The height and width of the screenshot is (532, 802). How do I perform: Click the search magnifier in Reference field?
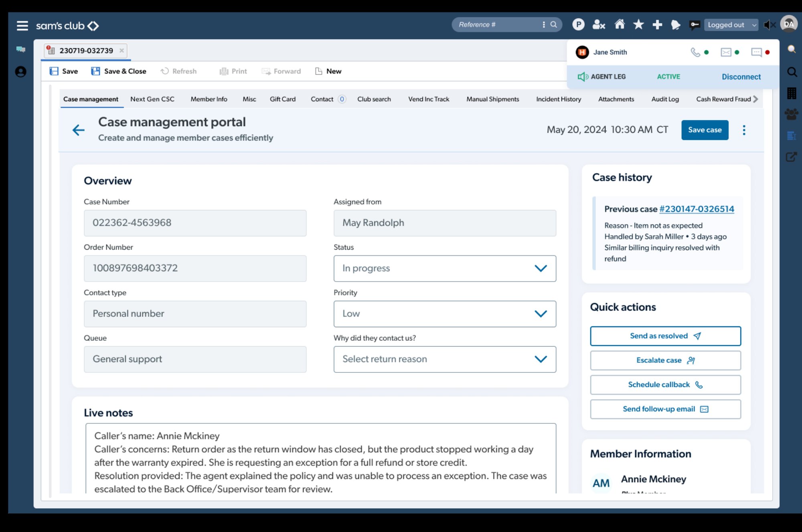coord(554,24)
